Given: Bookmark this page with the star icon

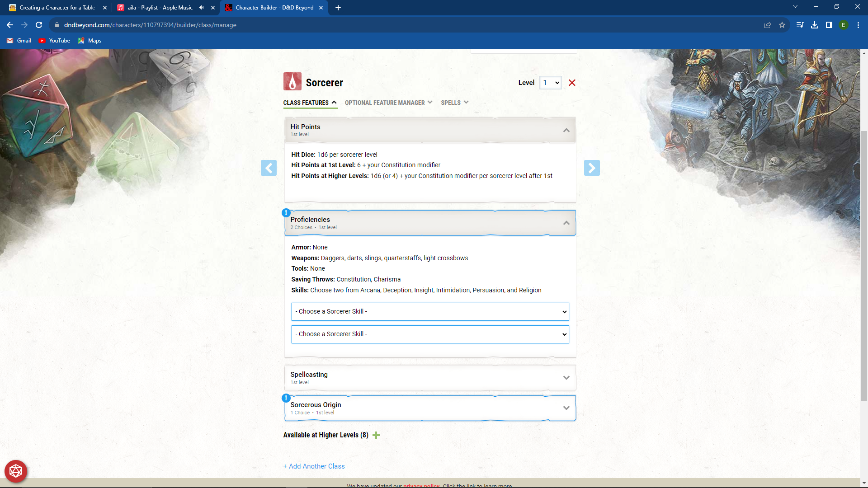Looking at the screenshot, I should click(782, 25).
